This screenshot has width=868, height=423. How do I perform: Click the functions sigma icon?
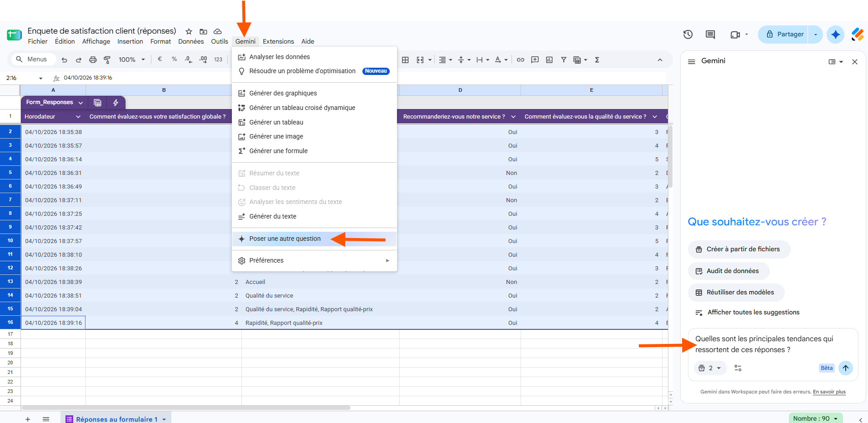[597, 60]
